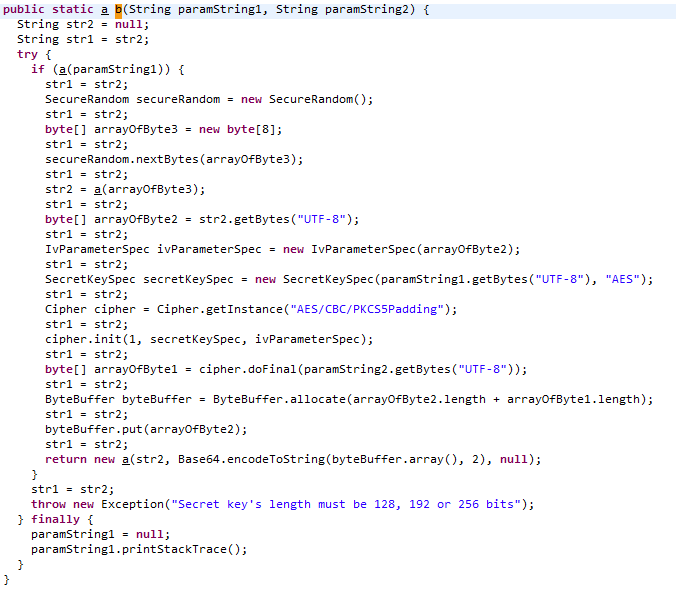This screenshot has height=592, width=676.
Task: Click the finally keyword
Action: pos(59,519)
